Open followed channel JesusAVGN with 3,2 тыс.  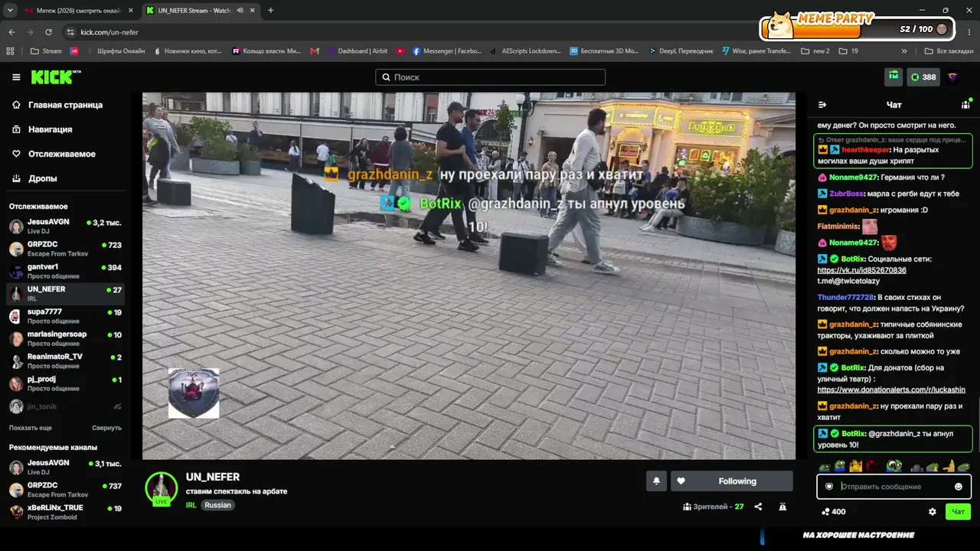coord(65,227)
